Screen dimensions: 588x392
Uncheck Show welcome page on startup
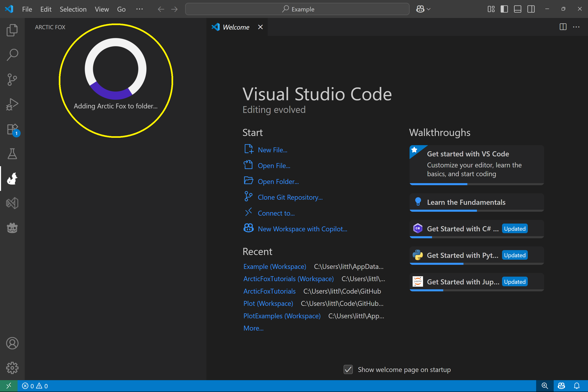click(348, 370)
